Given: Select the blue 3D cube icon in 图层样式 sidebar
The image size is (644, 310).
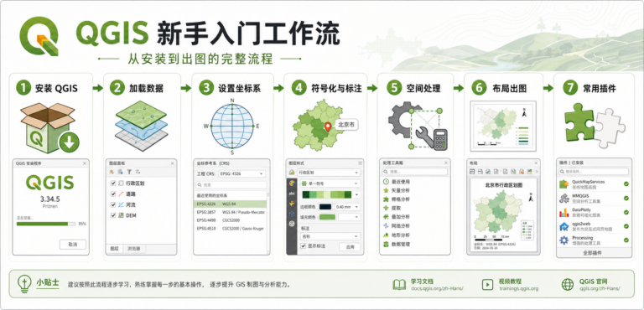Looking at the screenshot, I should [292, 214].
